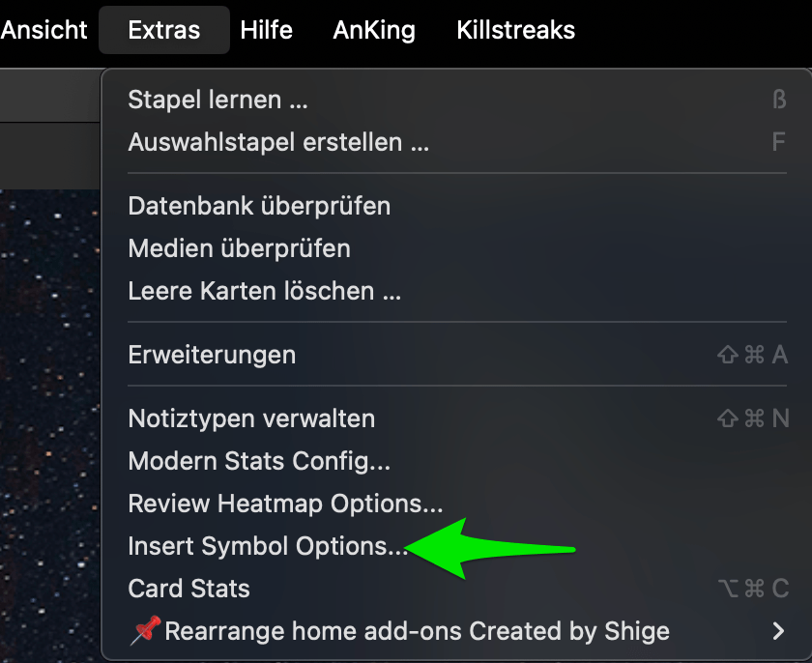Open Review Heatmap Options
The width and height of the screenshot is (812, 663).
[285, 504]
